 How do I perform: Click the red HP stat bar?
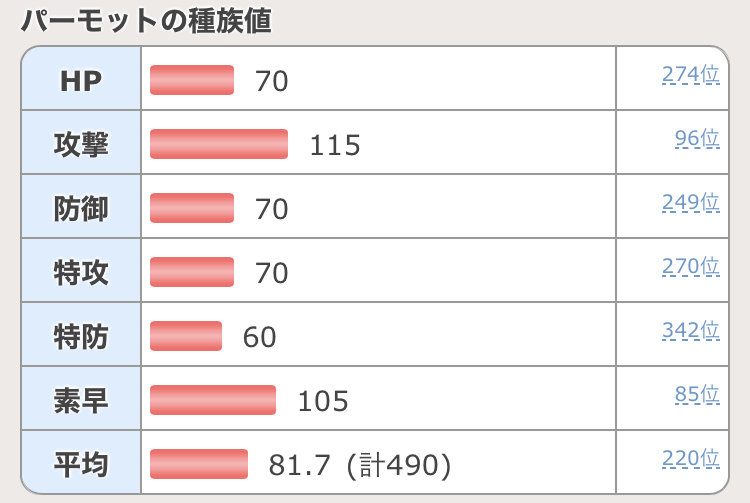point(192,80)
